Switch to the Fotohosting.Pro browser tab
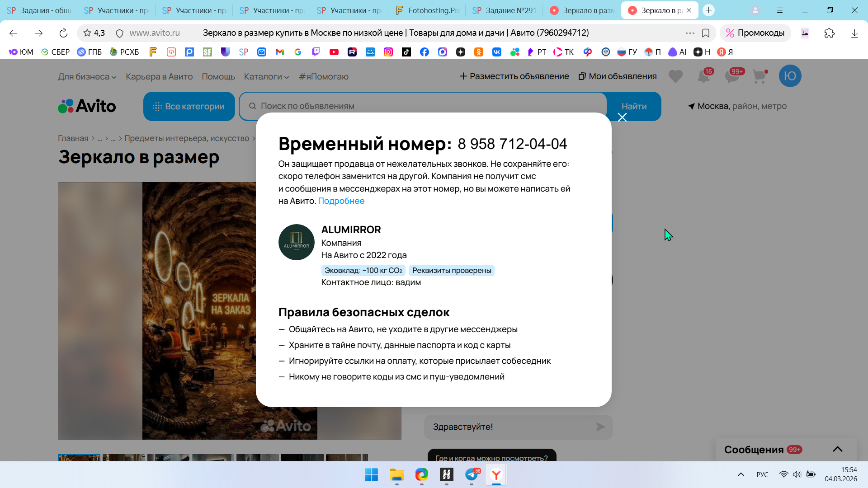 point(427,10)
